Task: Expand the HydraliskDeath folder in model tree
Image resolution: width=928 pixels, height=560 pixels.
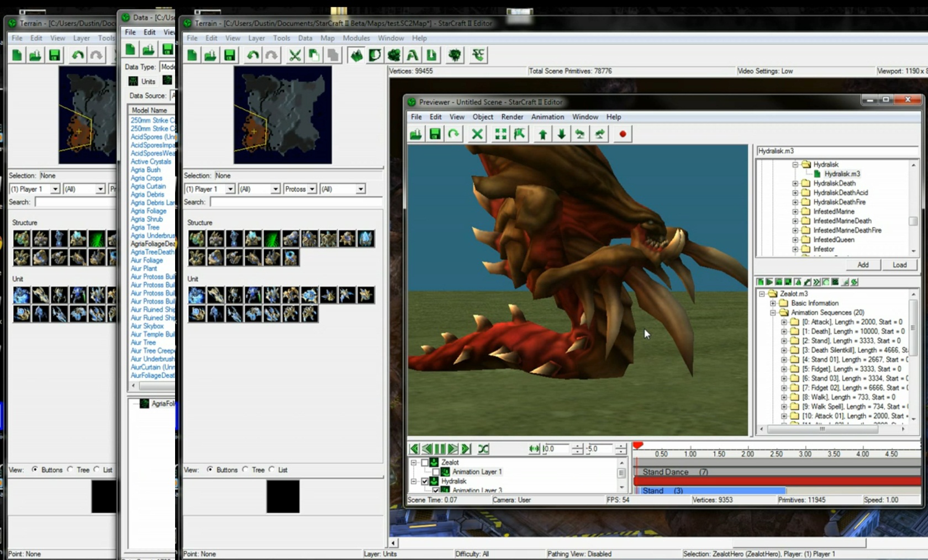Action: pos(795,183)
